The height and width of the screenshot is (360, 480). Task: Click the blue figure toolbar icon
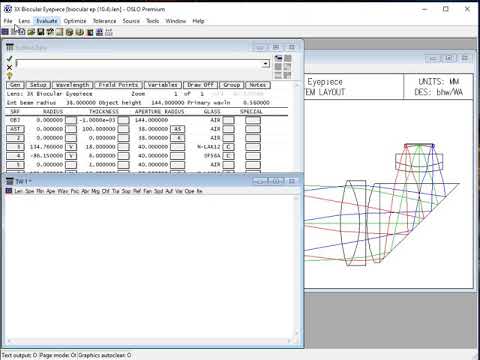click(99, 32)
